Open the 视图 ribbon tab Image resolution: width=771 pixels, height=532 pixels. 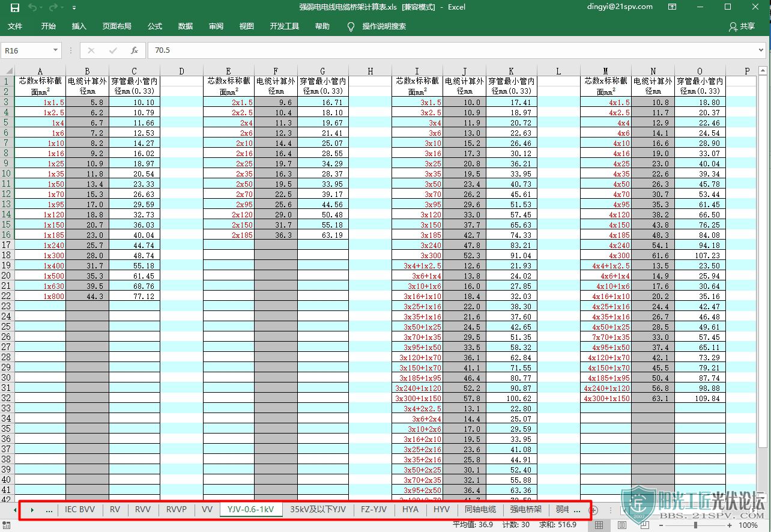click(x=247, y=26)
